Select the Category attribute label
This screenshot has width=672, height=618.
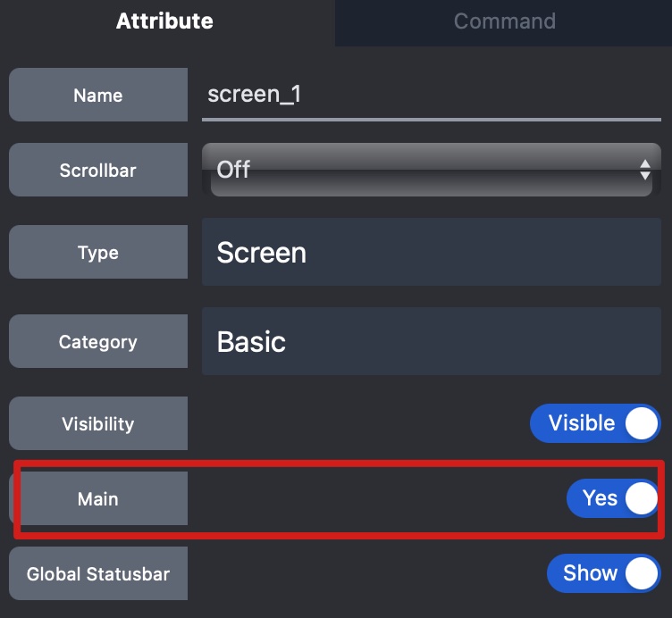[x=98, y=341]
